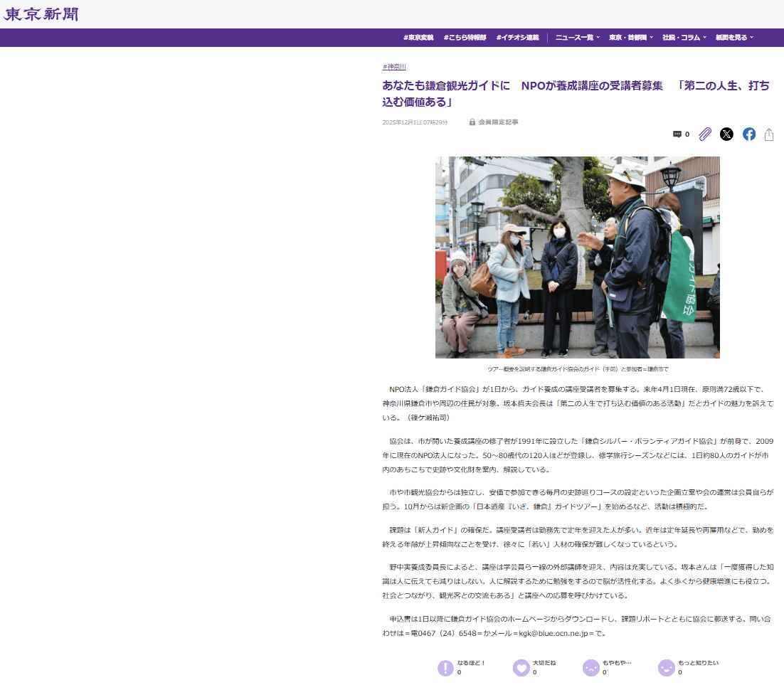React with もやもや sad face icon
The height and width of the screenshot is (685, 784).
(x=590, y=668)
